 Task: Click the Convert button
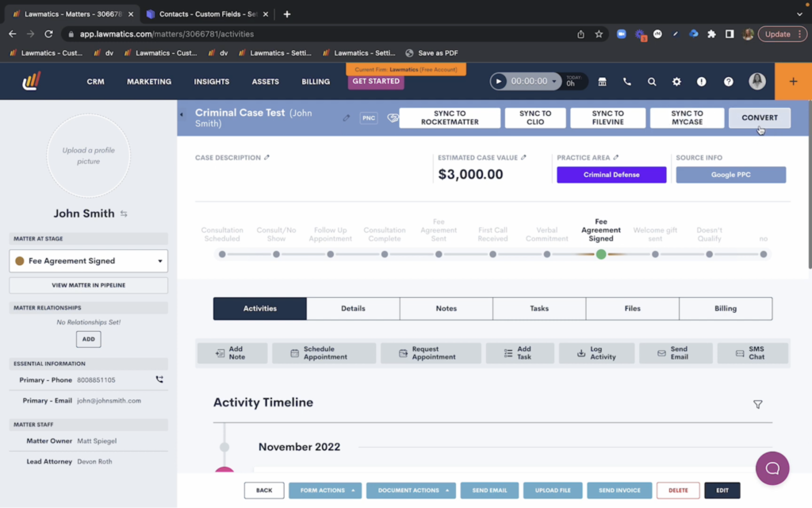[x=759, y=117]
